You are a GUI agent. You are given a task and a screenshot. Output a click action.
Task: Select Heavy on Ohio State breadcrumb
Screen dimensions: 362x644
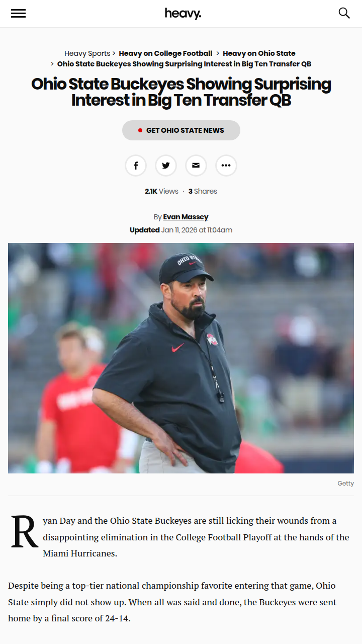tap(259, 53)
